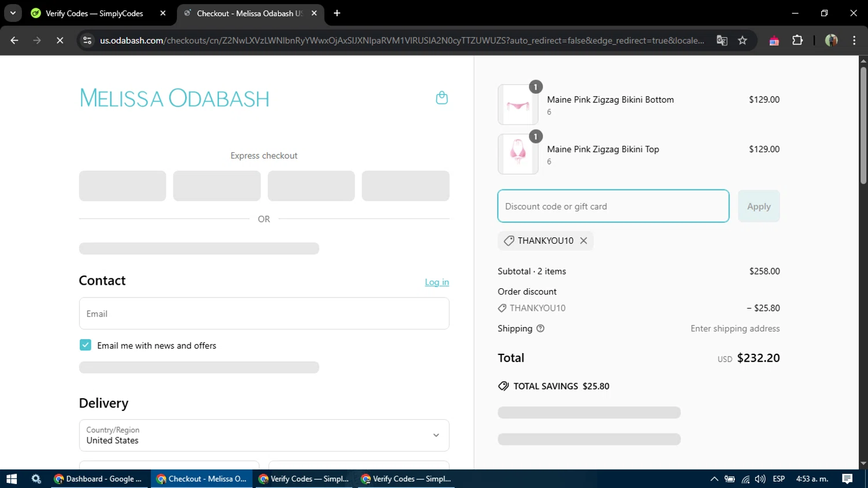868x488 pixels.
Task: Click the gift box extension icon
Action: 774,41
